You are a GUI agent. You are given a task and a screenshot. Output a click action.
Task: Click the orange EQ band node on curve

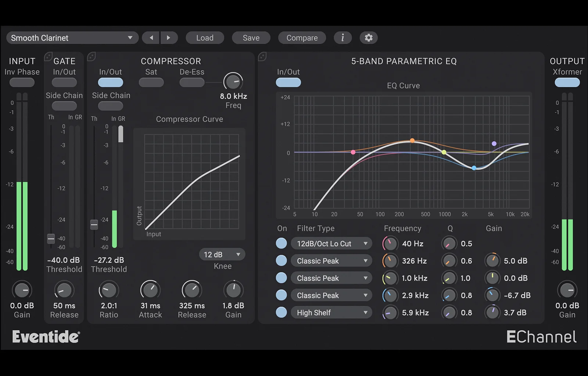(x=412, y=141)
